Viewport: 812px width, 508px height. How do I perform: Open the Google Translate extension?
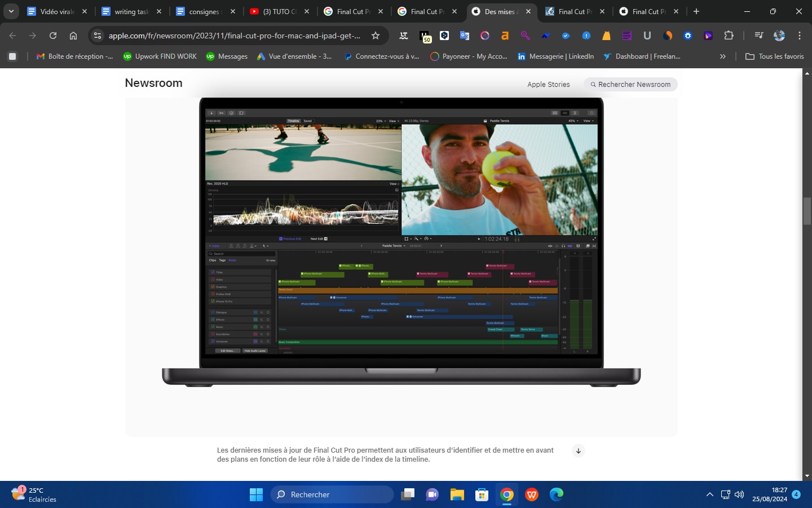click(x=465, y=36)
